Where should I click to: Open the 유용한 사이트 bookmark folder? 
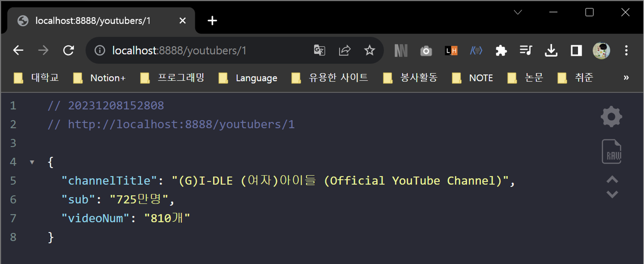330,78
